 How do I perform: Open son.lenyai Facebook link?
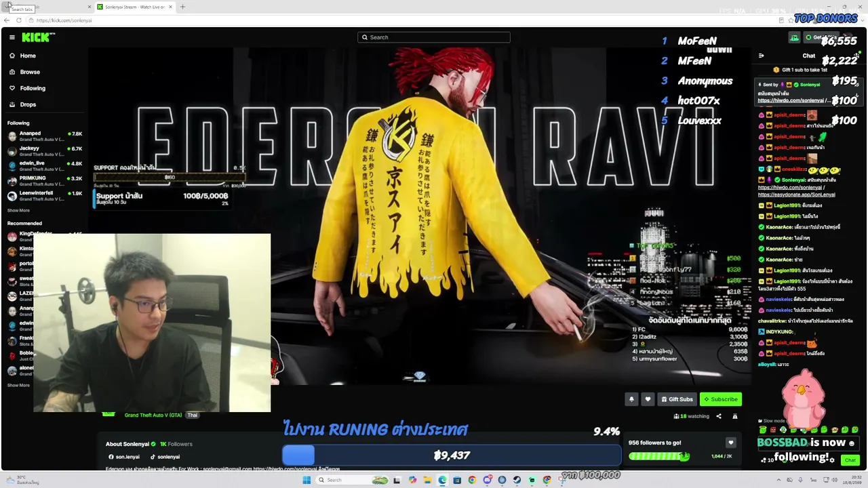pyautogui.click(x=123, y=457)
